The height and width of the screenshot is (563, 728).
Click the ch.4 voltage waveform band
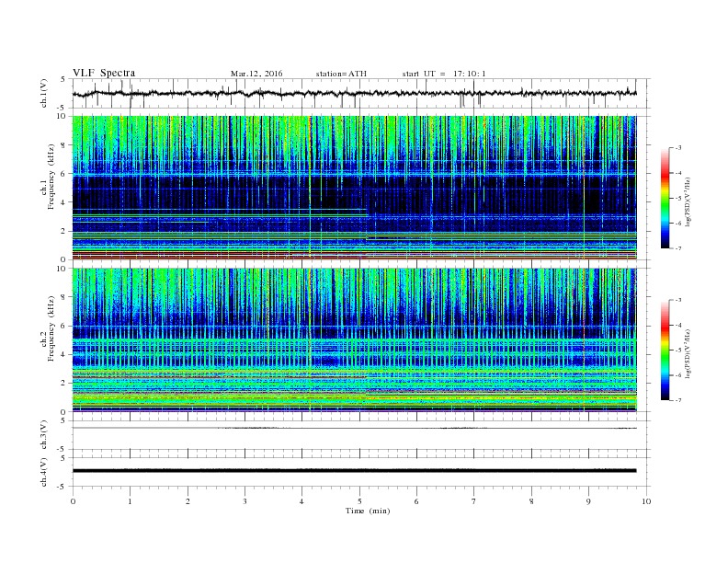(354, 471)
